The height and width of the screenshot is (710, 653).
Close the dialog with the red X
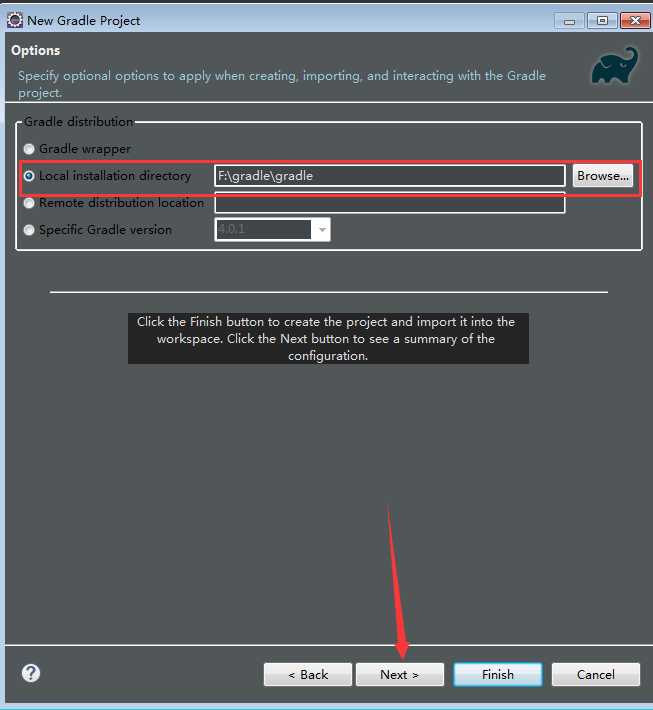(x=635, y=21)
